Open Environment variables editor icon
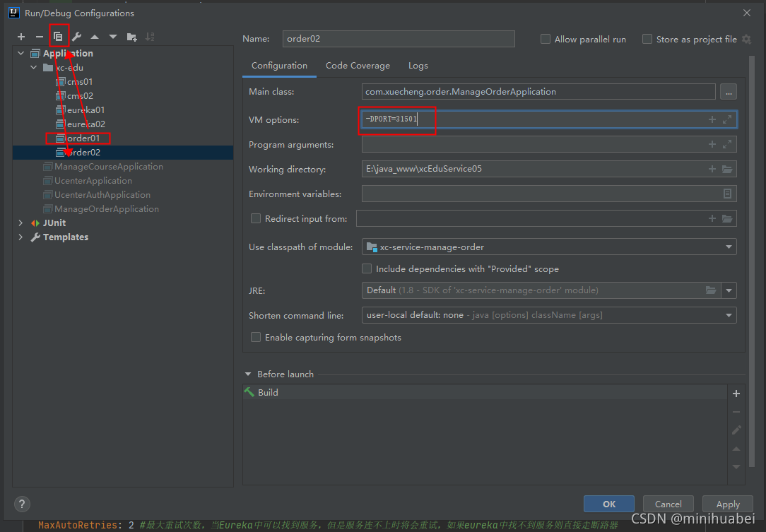Viewport: 766px width, 532px height. click(x=727, y=194)
